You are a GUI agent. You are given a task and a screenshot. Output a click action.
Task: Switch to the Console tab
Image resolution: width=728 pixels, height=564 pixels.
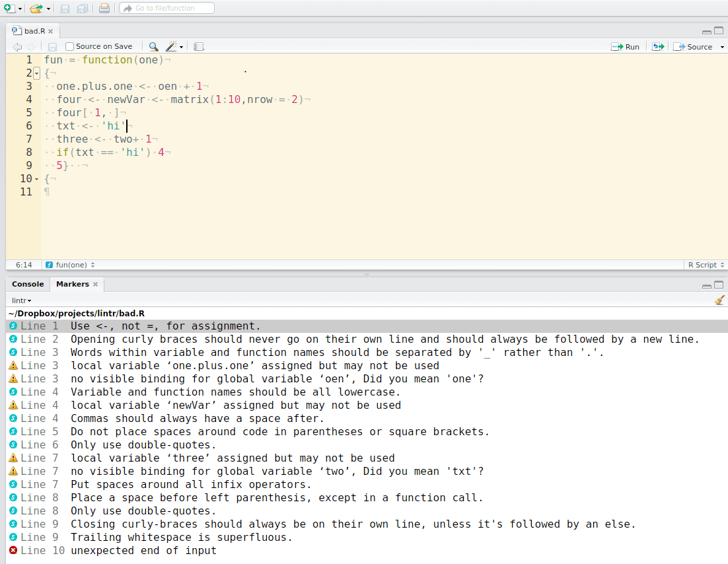(28, 284)
